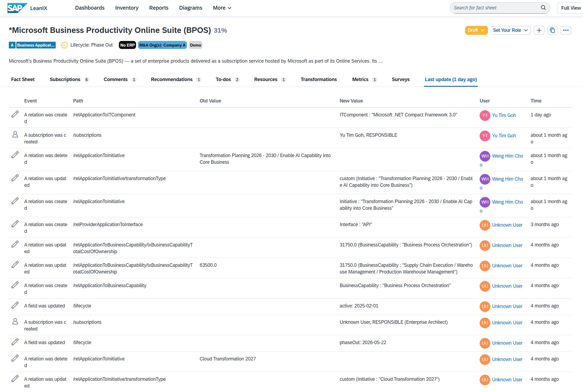Switch to the Fact Sheet tab
Screen dimensions: 583x392
(23, 79)
